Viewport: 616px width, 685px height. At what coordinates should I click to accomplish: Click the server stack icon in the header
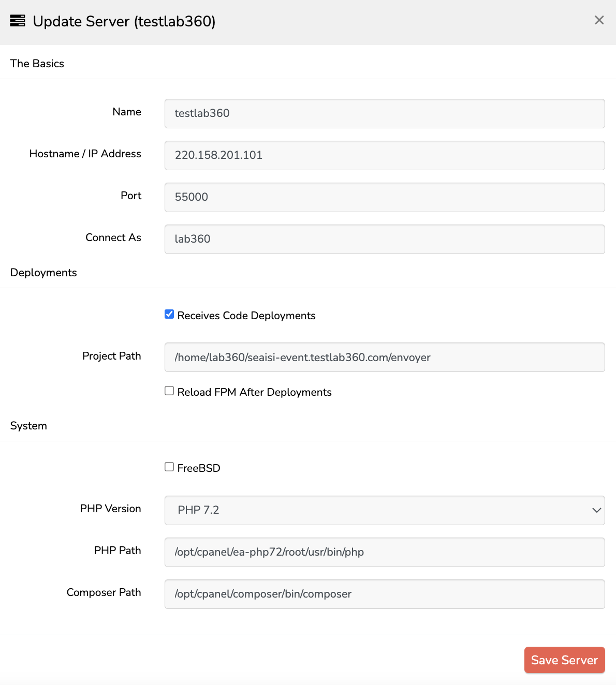click(18, 21)
